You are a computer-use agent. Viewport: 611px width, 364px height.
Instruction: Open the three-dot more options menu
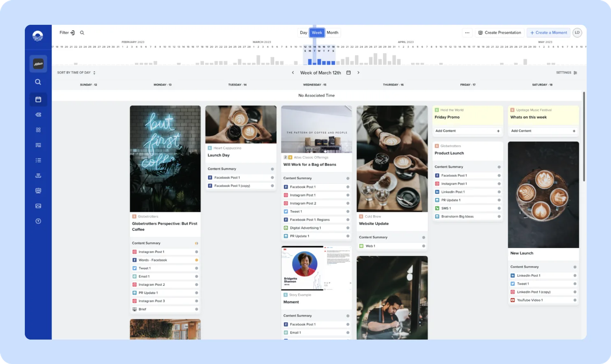click(467, 33)
